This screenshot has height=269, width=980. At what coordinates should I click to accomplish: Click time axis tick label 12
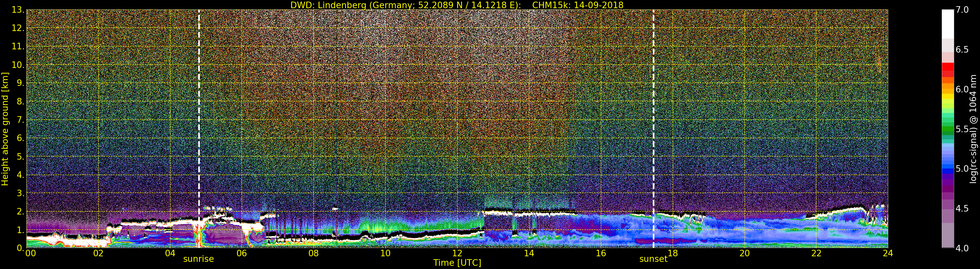pos(457,253)
